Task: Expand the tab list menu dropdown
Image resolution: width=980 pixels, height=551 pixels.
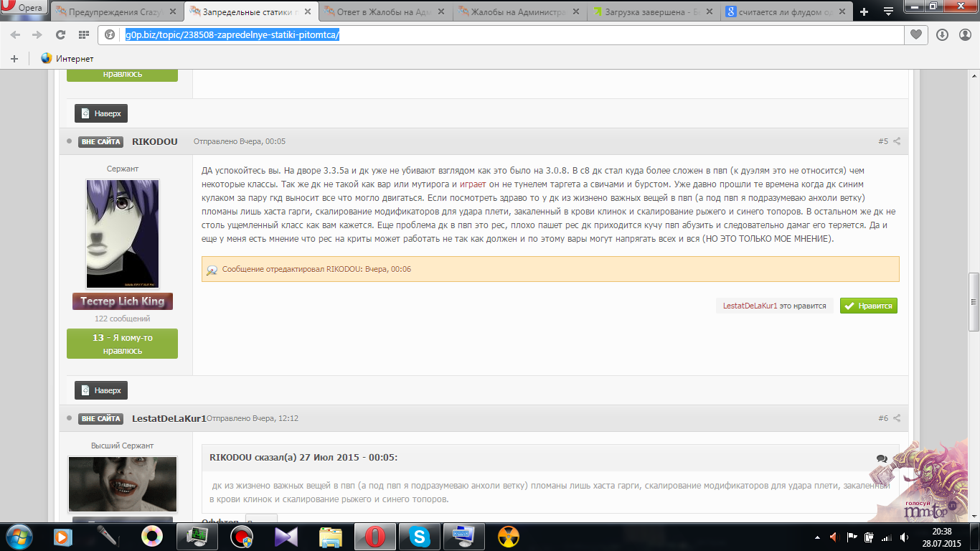Action: coord(888,11)
